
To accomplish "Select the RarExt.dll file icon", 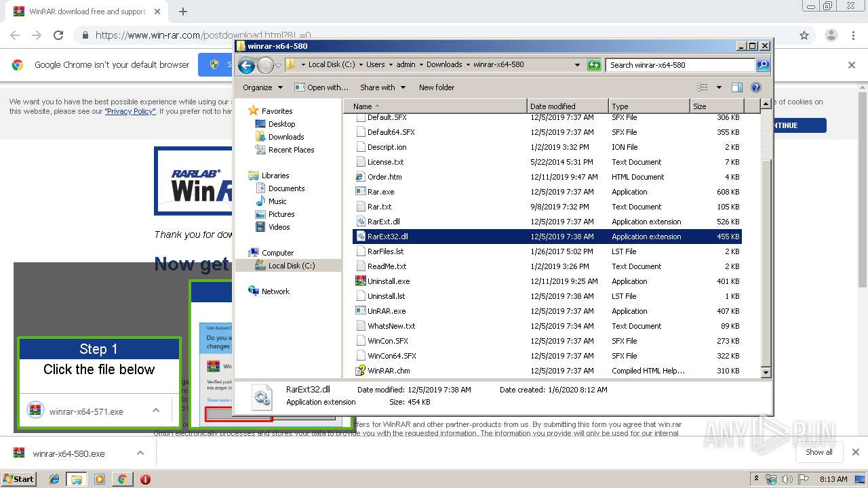I will [361, 222].
